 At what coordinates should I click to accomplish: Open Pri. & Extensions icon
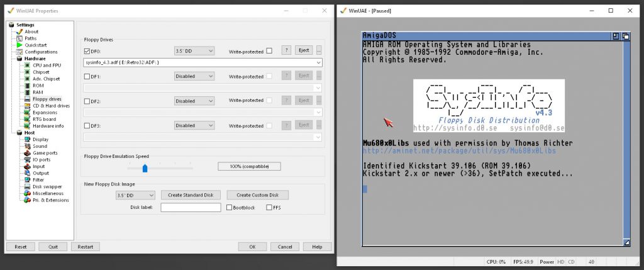pos(27,200)
